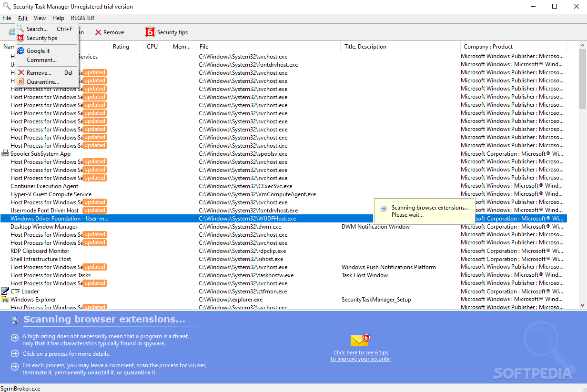The width and height of the screenshot is (587, 392).
Task: Click the path C:\Windows\System32\CExecSvc.exe
Action: click(x=245, y=186)
